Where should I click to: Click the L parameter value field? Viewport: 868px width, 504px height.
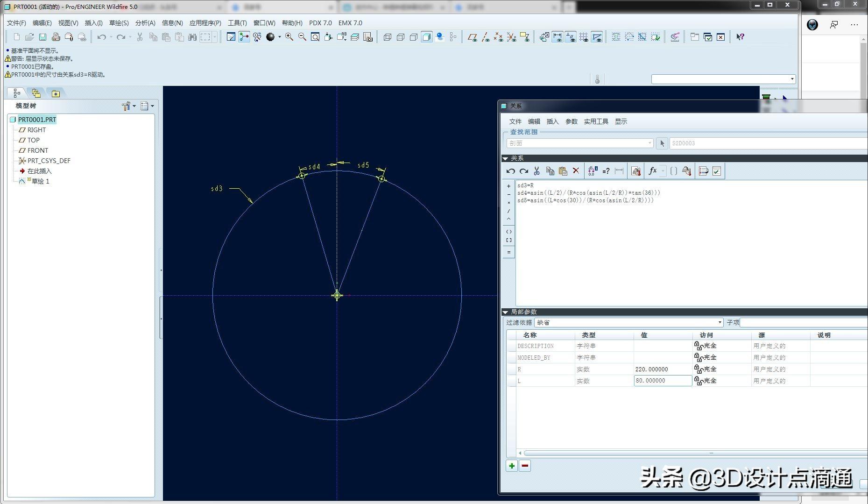663,381
